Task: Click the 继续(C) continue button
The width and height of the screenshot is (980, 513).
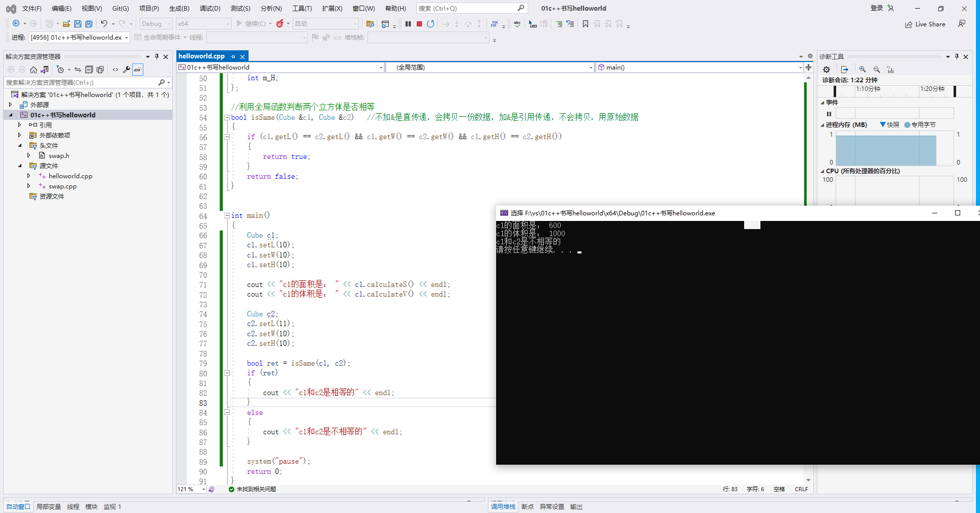Action: coord(251,24)
